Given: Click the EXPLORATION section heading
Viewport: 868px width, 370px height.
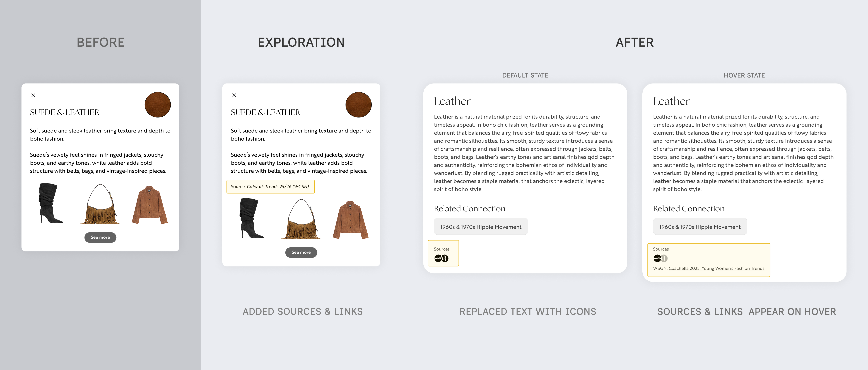Looking at the screenshot, I should click(301, 42).
